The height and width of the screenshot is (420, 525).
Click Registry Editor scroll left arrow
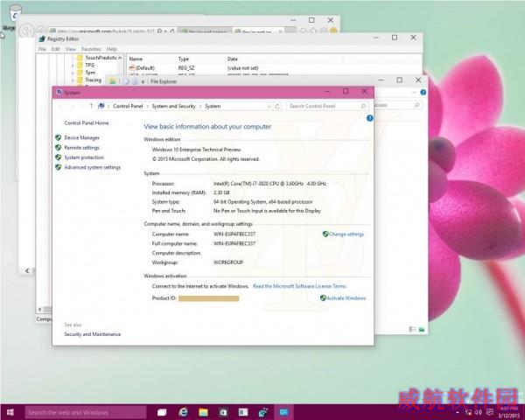pyautogui.click(x=40, y=309)
